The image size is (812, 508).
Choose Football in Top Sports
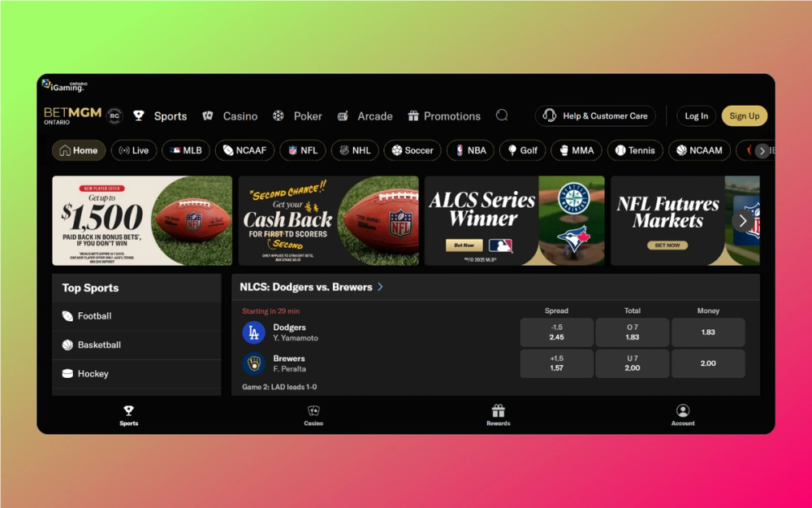pos(136,316)
